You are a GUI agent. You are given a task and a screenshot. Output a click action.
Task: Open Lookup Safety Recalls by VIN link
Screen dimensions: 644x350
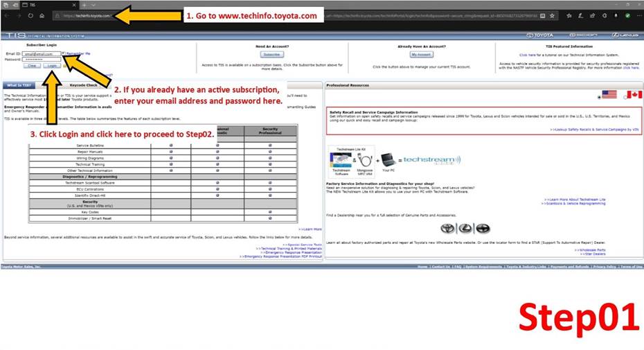(x=594, y=130)
